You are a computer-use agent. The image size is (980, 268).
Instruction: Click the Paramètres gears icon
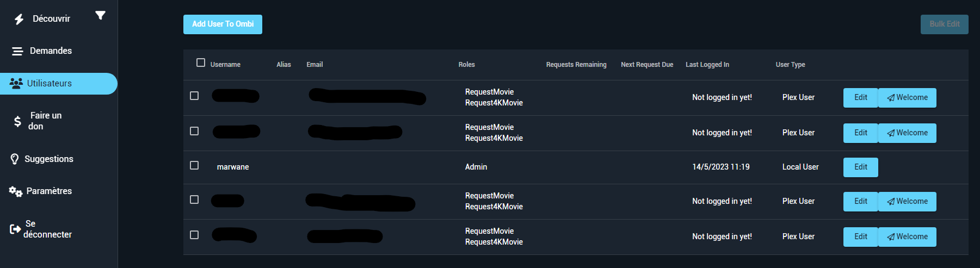16,191
